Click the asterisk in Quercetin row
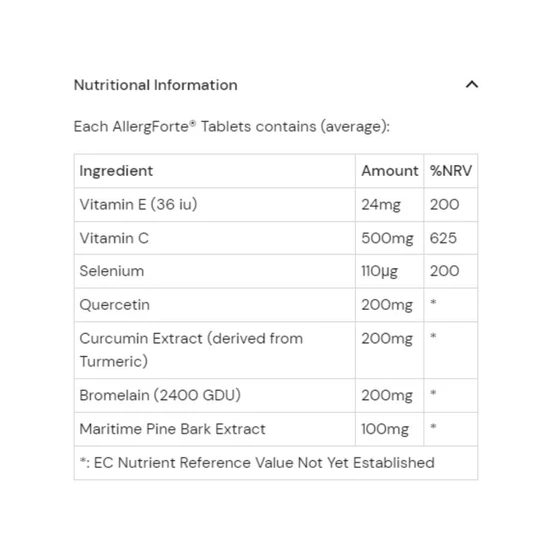The width and height of the screenshot is (550, 550). pyautogui.click(x=433, y=302)
